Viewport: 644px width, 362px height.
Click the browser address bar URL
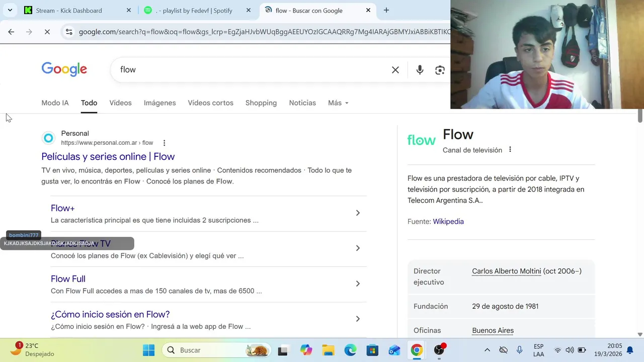click(x=264, y=32)
